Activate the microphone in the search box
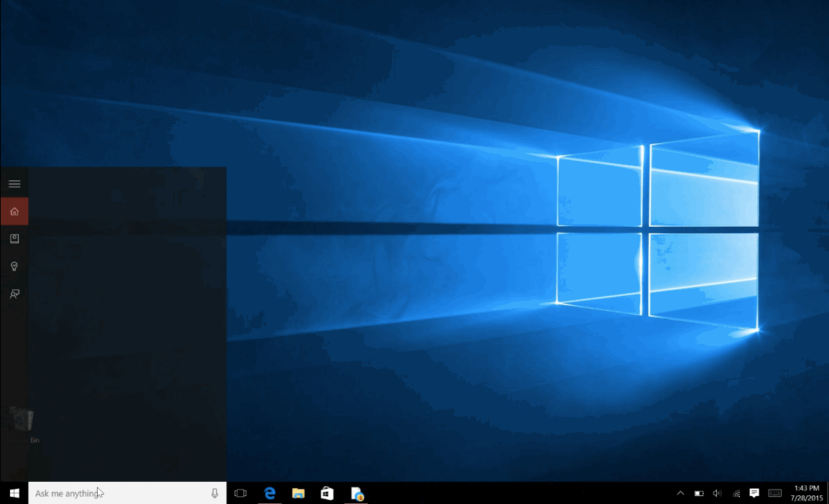 [x=215, y=493]
